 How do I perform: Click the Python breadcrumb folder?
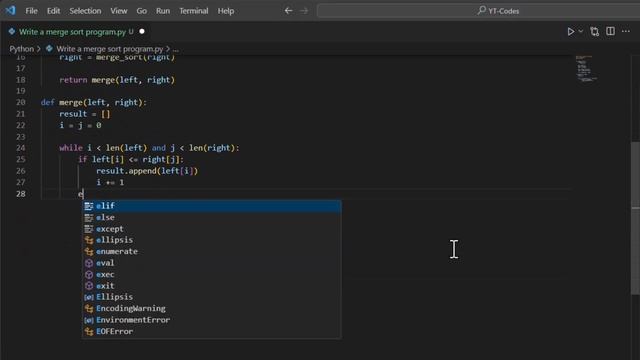click(22, 49)
